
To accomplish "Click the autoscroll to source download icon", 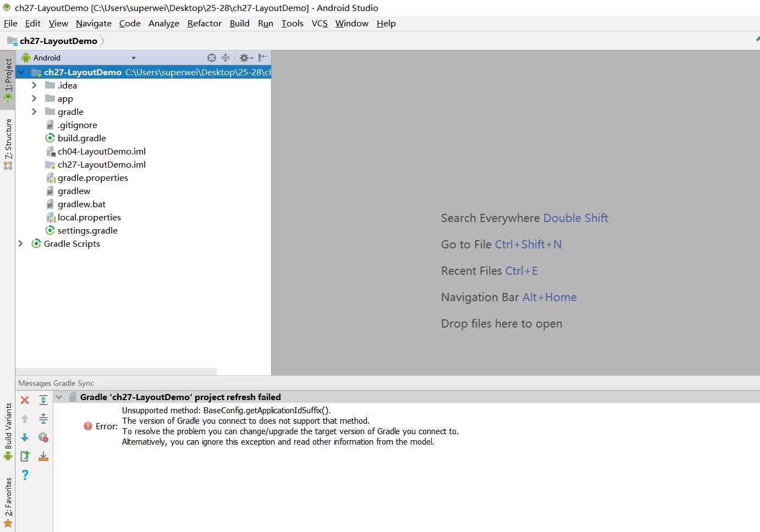I will tap(43, 456).
